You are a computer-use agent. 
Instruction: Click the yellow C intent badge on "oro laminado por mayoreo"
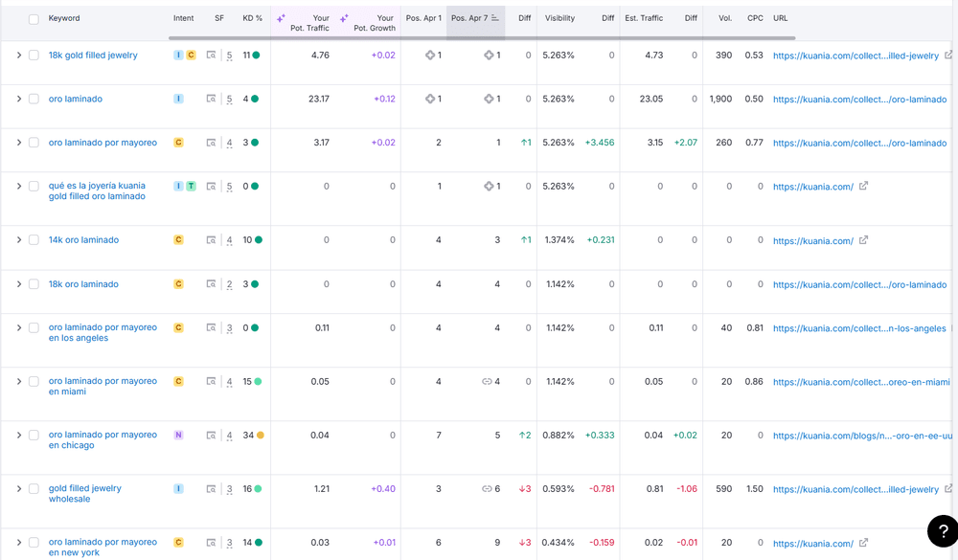[177, 142]
